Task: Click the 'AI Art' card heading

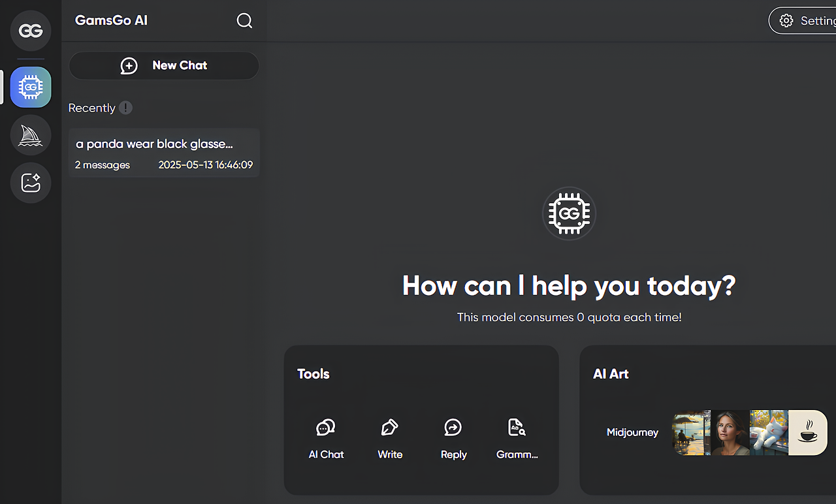Action: pyautogui.click(x=611, y=374)
